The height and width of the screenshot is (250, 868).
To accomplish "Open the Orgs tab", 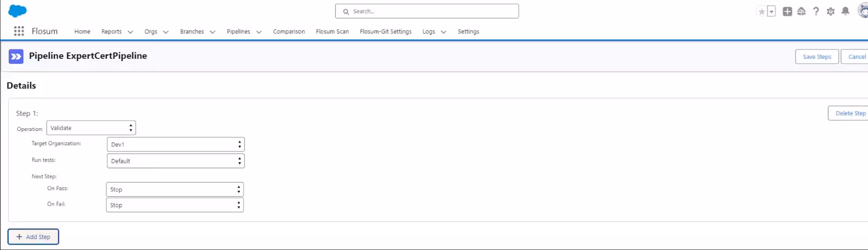I will click(151, 32).
